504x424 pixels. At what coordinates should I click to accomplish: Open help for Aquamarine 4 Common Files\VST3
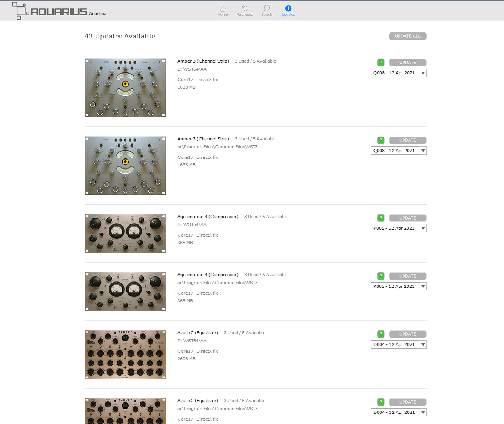(381, 276)
